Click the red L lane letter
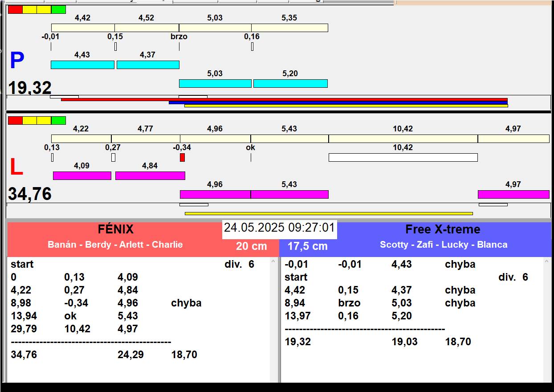Viewport: 554px width, 392px height. coord(16,167)
